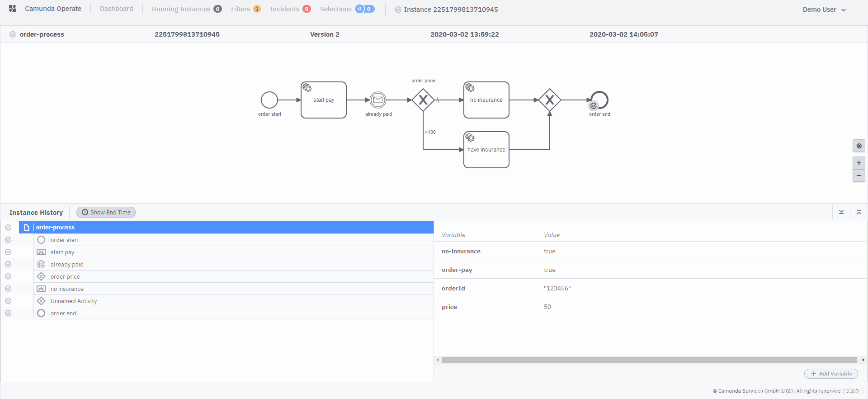Click the order start event circle
The width and height of the screenshot is (868, 399).
(x=269, y=100)
